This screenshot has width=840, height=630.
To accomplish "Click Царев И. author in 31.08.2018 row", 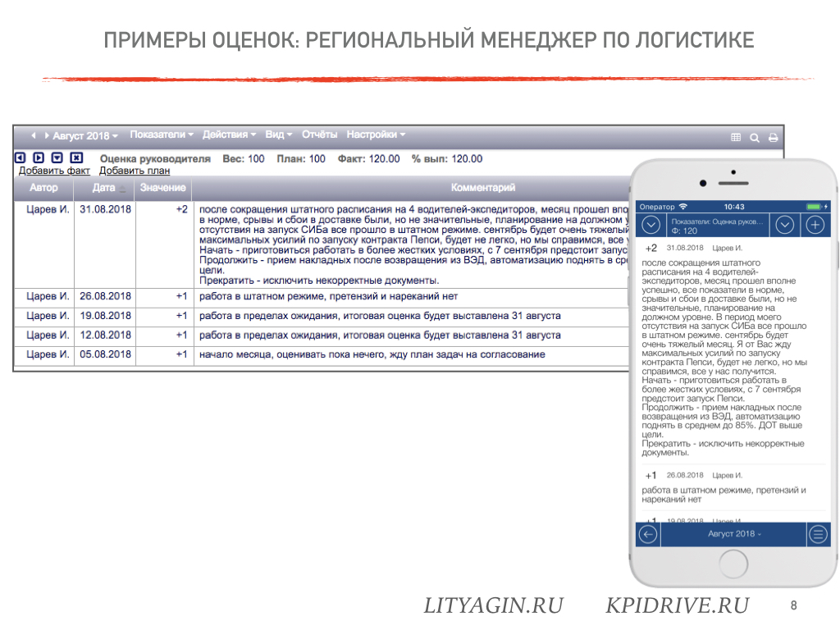I will 48,209.
